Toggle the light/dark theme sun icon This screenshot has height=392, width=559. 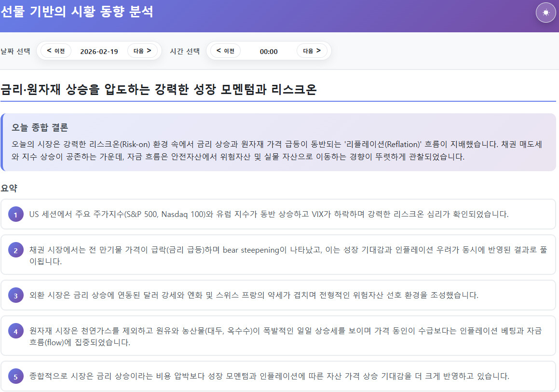(545, 13)
